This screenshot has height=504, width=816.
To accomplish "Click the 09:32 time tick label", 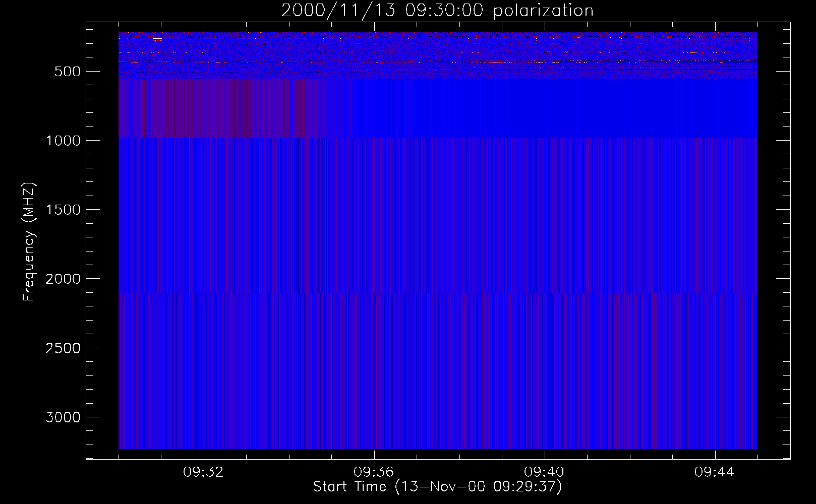I will pyautogui.click(x=203, y=472).
